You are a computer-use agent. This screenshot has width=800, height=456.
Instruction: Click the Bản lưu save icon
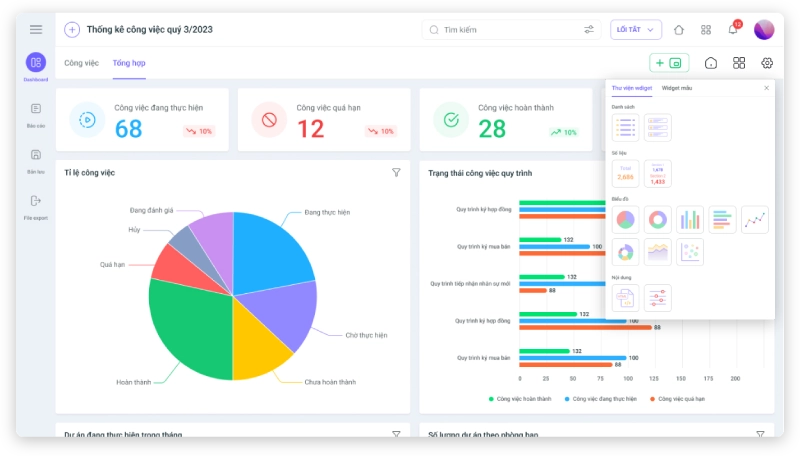[36, 155]
